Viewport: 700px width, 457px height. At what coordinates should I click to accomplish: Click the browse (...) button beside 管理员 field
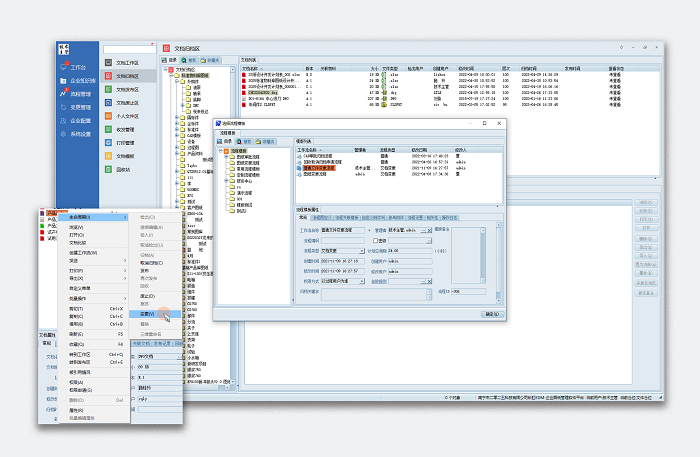click(x=424, y=230)
